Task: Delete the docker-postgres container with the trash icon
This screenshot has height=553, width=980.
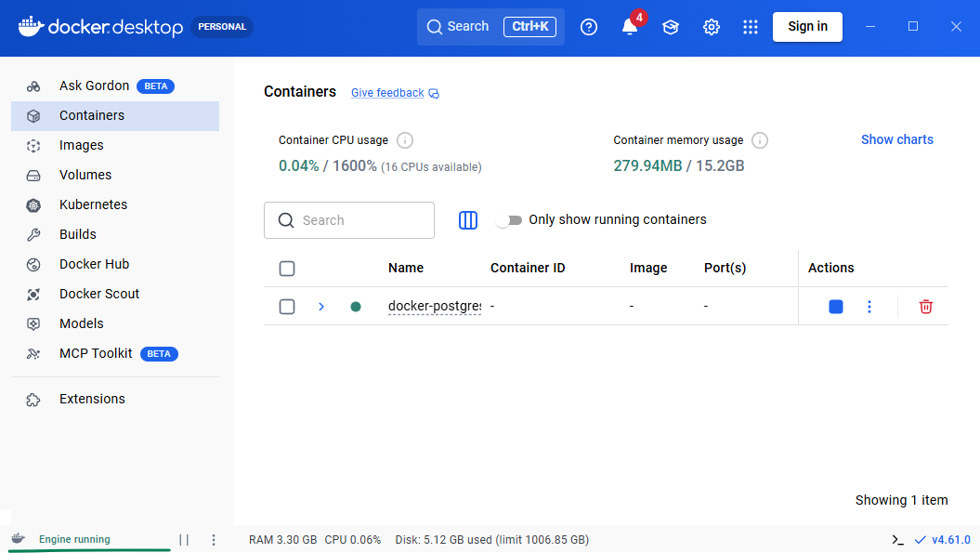Action: coord(925,306)
